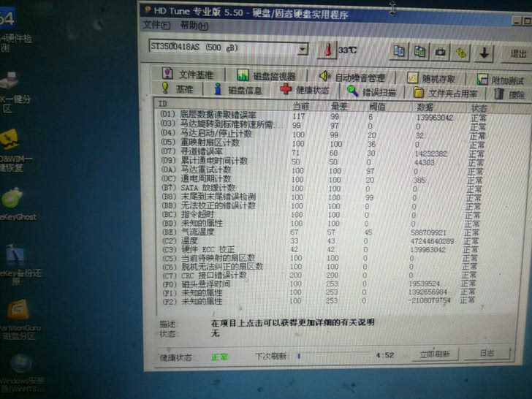Switch to the 随机存取 tab
This screenshot has width=532, height=399.
(x=432, y=78)
